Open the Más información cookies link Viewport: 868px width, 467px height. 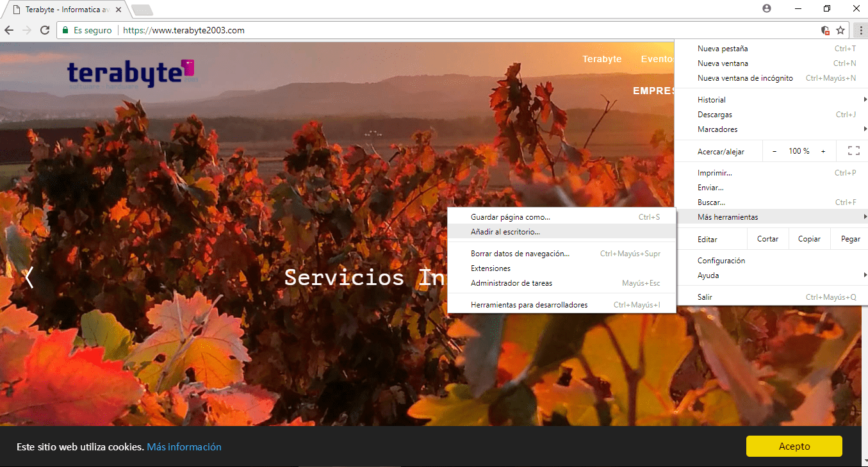tap(184, 447)
